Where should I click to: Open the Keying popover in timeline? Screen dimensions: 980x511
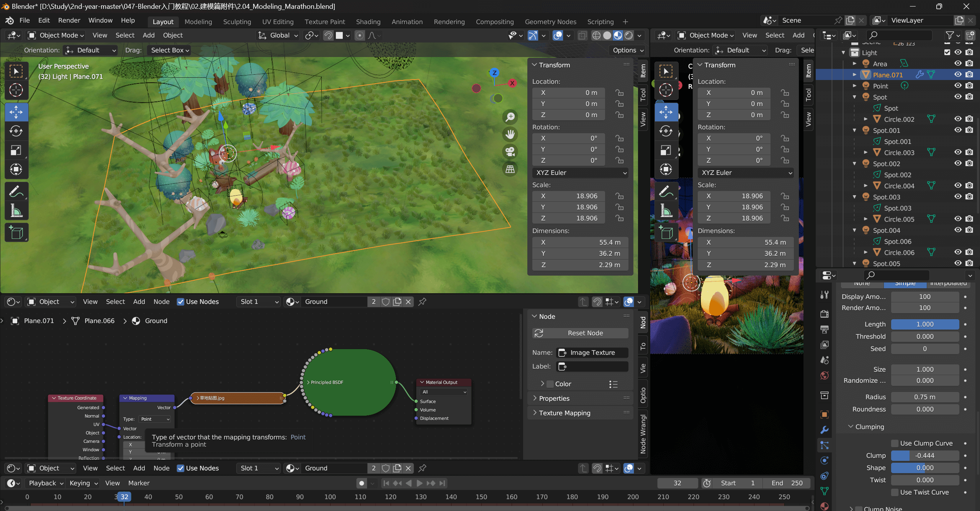(83, 483)
